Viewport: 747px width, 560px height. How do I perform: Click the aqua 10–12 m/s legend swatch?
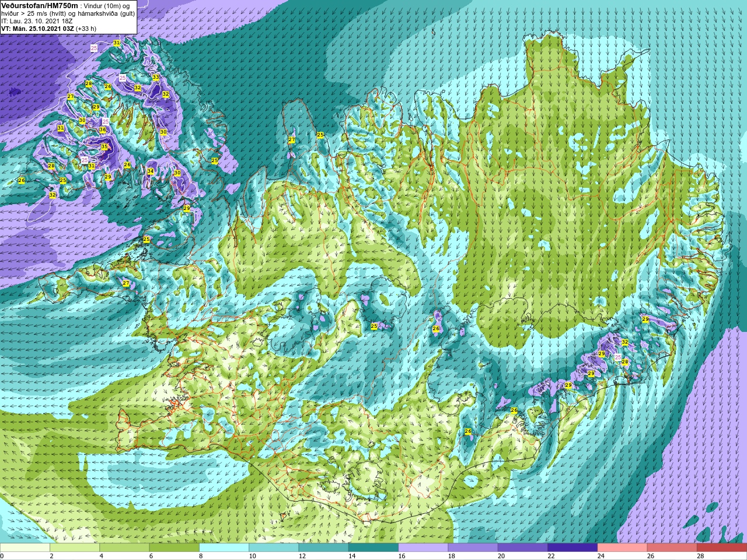click(274, 548)
